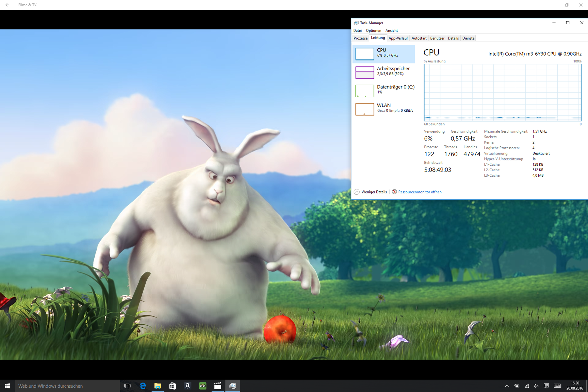Click the L2-Cache value 512 KB
This screenshot has height=392, width=588.
[538, 170]
